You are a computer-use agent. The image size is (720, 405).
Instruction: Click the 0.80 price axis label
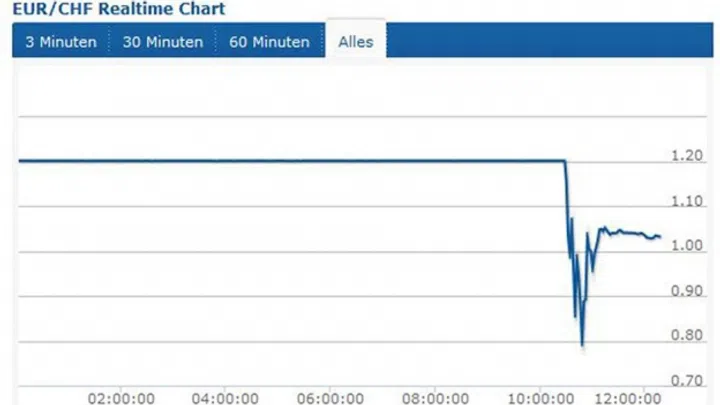687,335
